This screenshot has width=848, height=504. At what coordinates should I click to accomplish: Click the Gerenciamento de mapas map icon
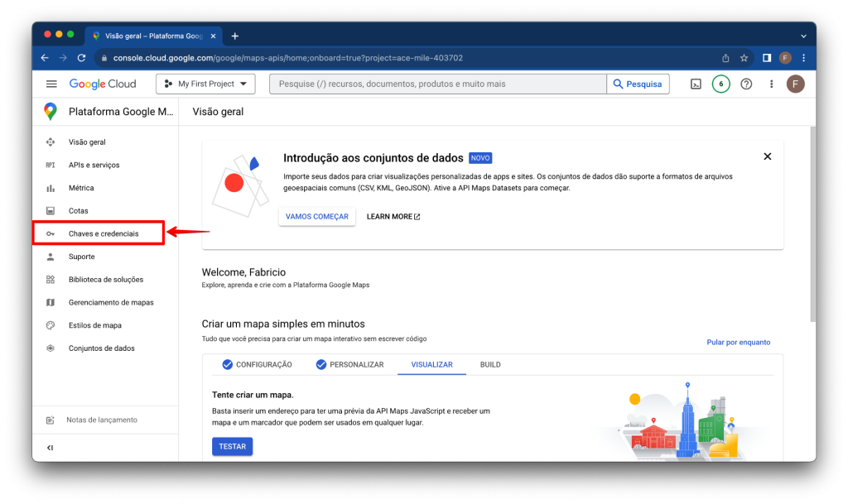pyautogui.click(x=51, y=303)
